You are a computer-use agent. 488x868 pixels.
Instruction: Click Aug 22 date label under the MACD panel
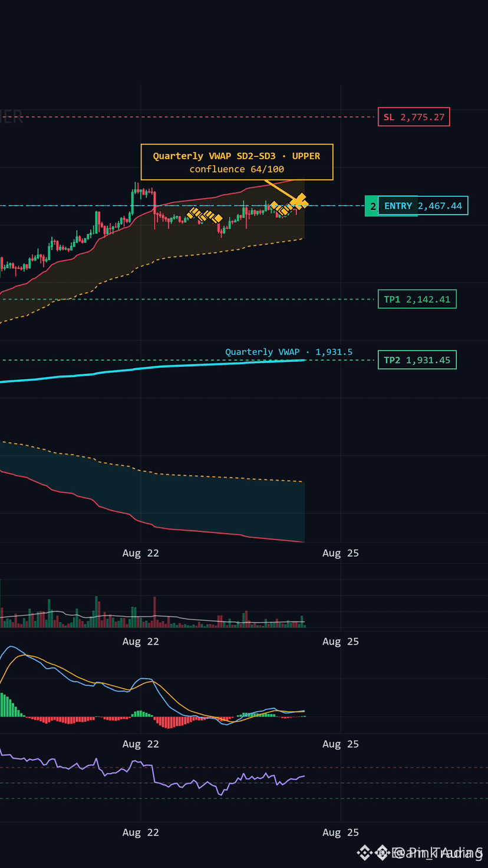pos(141,744)
